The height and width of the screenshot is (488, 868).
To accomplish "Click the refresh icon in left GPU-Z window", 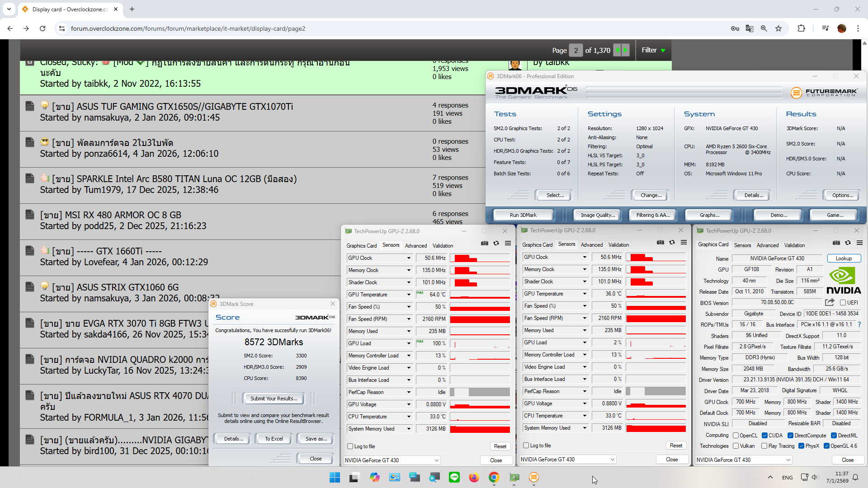I will pyautogui.click(x=496, y=243).
